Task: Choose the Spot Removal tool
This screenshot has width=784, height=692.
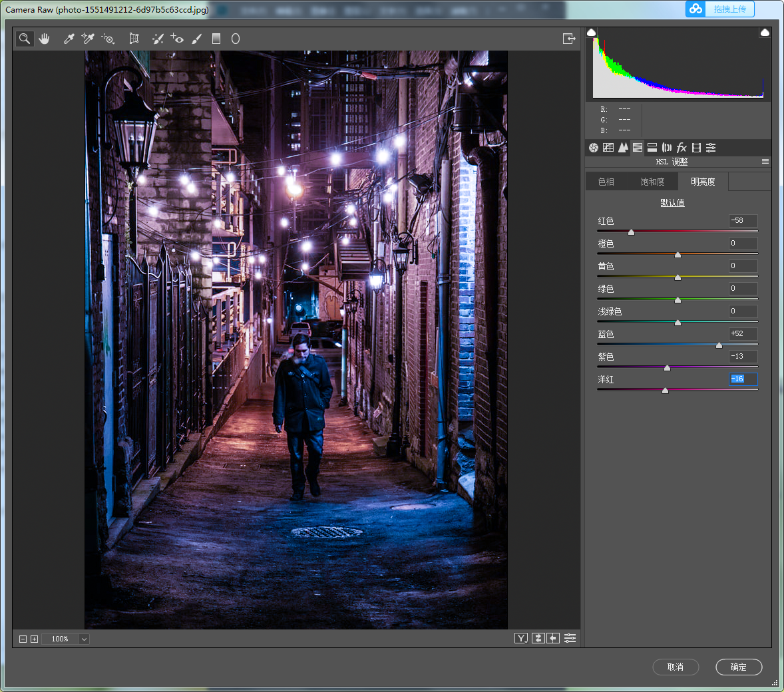Action: click(158, 39)
